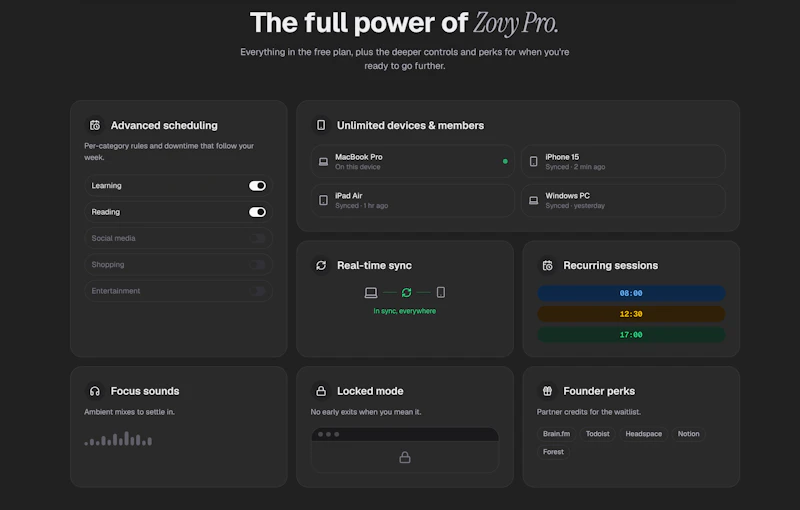The height and width of the screenshot is (510, 800).
Task: Select the 17:00 recurring session bar
Action: click(631, 335)
